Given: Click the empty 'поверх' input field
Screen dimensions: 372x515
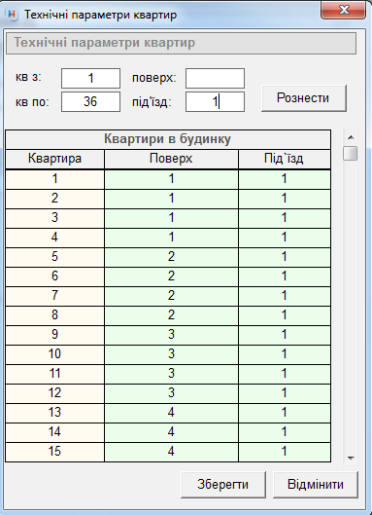Looking at the screenshot, I should [x=215, y=78].
